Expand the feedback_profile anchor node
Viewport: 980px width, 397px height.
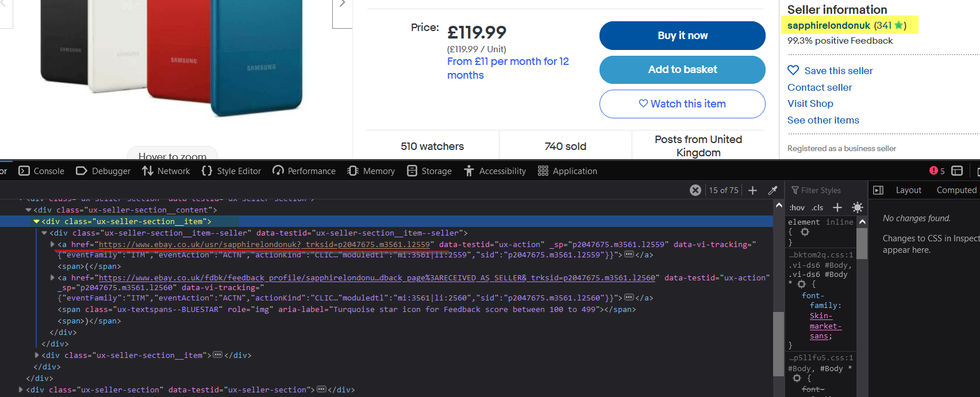pos(52,278)
